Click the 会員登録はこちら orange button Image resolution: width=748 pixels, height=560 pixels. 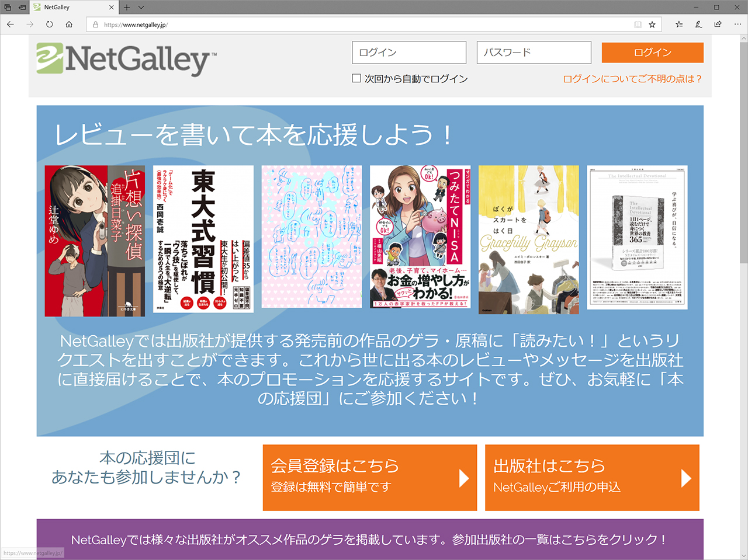(370, 478)
